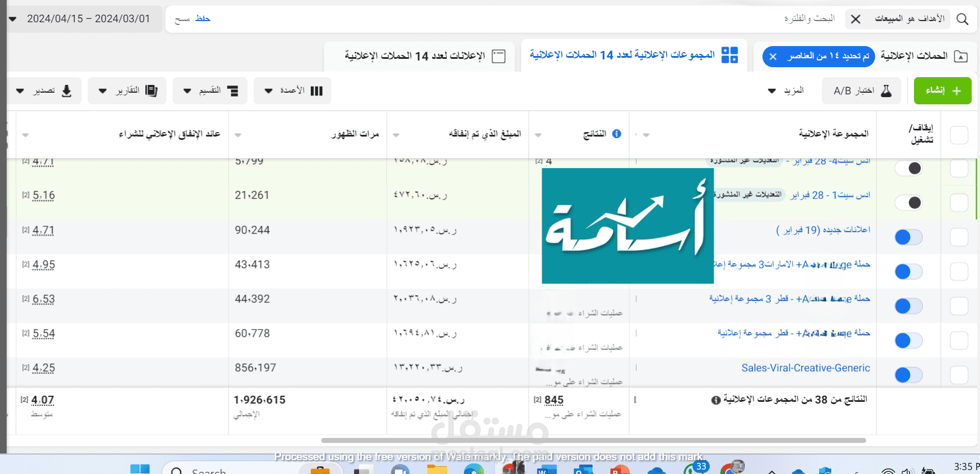
Task: Tick the select-all checkbox in table header
Action: point(959,135)
